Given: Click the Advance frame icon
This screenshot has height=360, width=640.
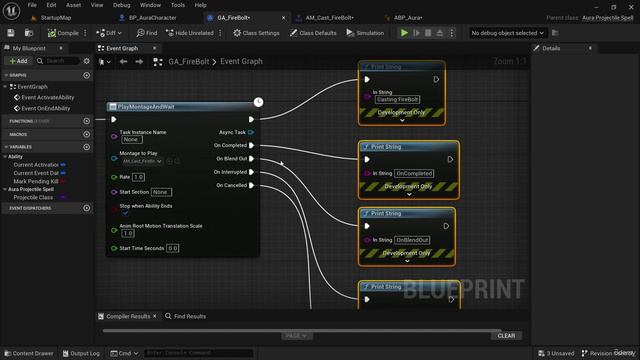Looking at the screenshot, I should pyautogui.click(x=416, y=33).
